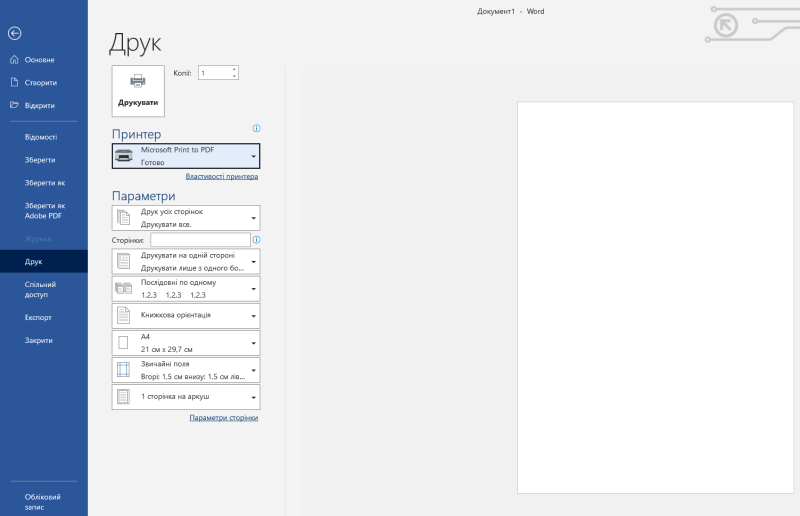
Task: Increase copies with the up stepper arrow
Action: click(x=234, y=69)
